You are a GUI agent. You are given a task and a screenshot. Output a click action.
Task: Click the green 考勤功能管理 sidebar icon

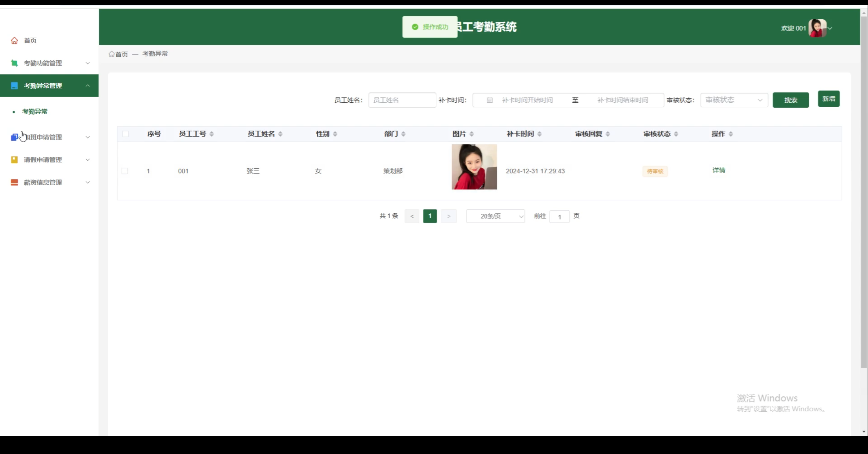tap(14, 63)
